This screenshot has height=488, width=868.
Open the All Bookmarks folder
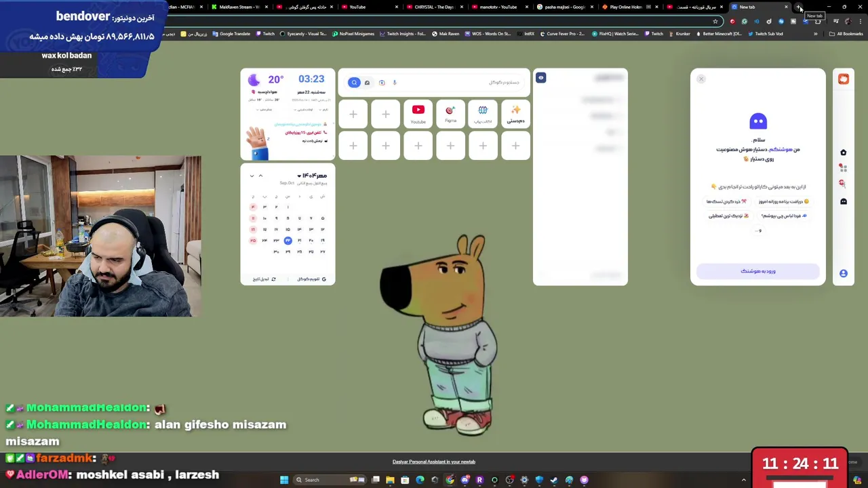click(846, 34)
